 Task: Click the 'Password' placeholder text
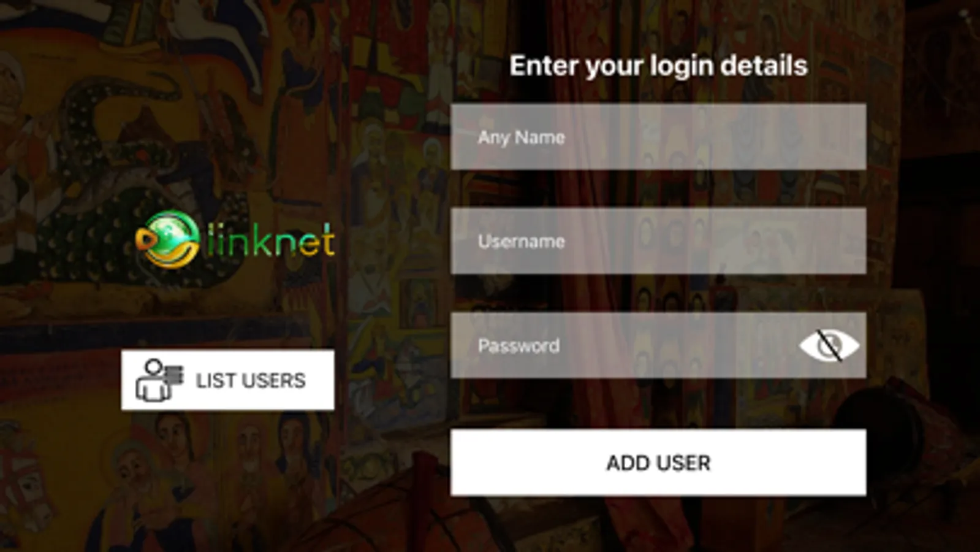click(x=518, y=345)
